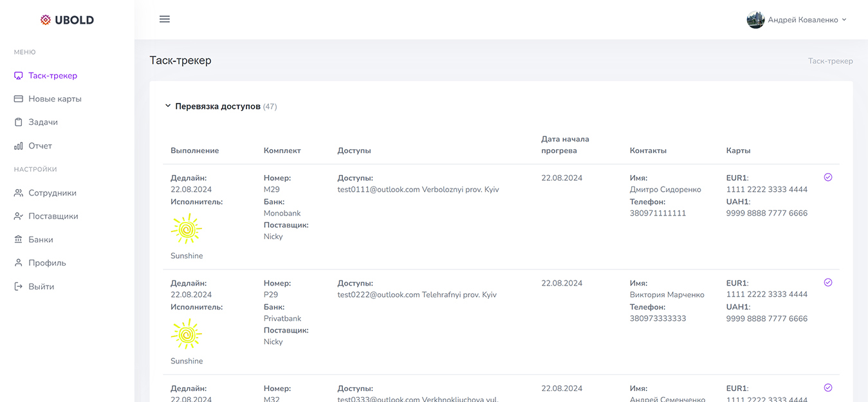Viewport: 868px width, 402px height.
Task: Mark the M29 Monobank task complete
Action: (828, 178)
